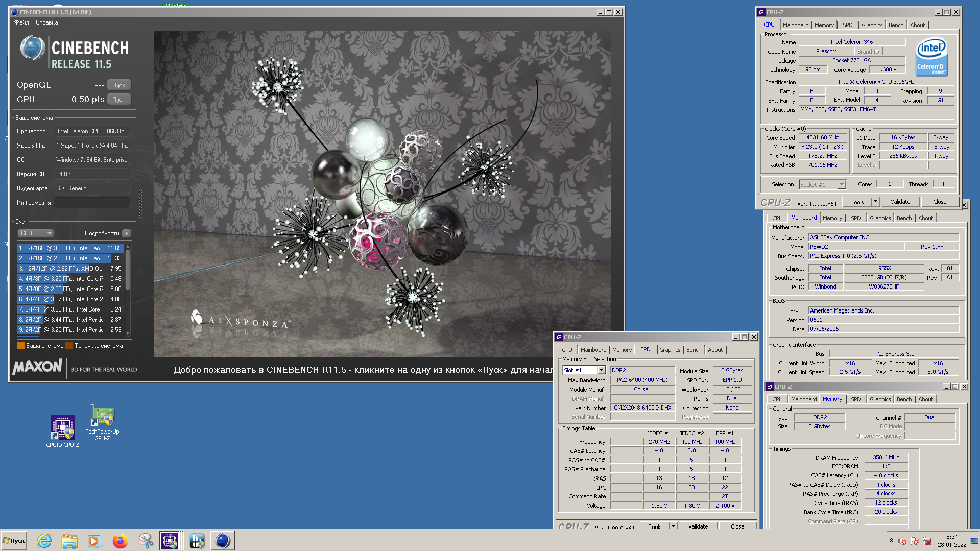Viewport: 980px width, 551px height.
Task: Open Tools dropdown arrow in top CPU-Z window
Action: pos(875,202)
